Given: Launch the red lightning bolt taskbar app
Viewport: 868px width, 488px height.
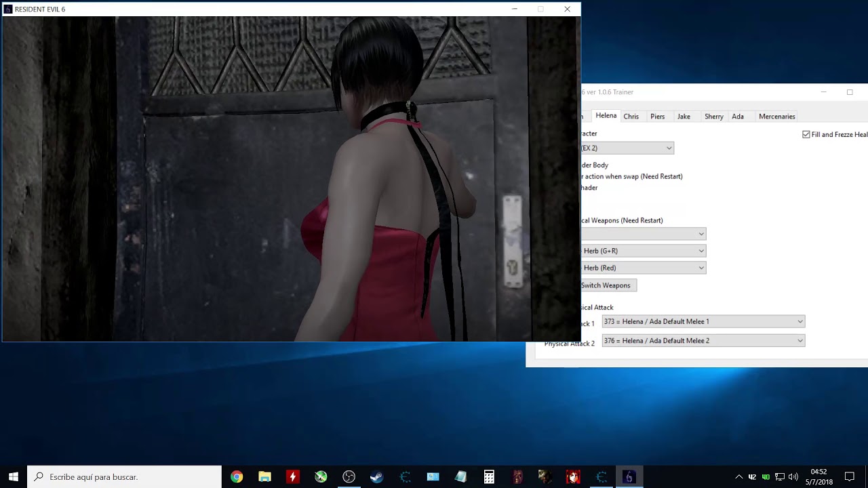Looking at the screenshot, I should click(x=292, y=477).
